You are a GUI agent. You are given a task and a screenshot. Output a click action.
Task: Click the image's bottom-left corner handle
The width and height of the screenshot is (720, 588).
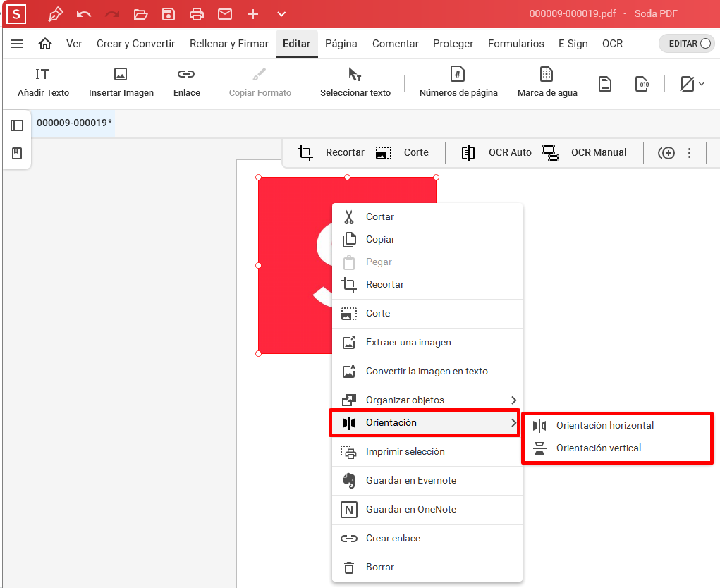[x=259, y=353]
